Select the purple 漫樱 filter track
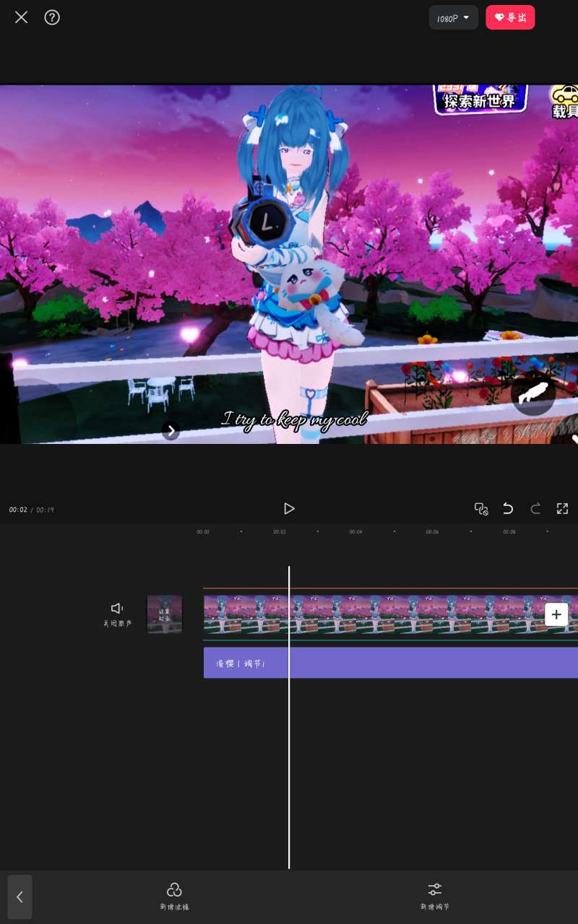 click(390, 663)
